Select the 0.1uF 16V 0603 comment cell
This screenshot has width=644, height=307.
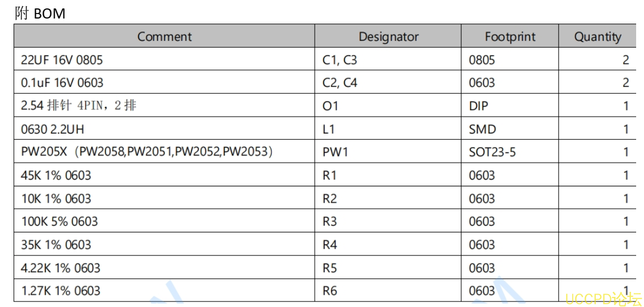[x=62, y=83]
